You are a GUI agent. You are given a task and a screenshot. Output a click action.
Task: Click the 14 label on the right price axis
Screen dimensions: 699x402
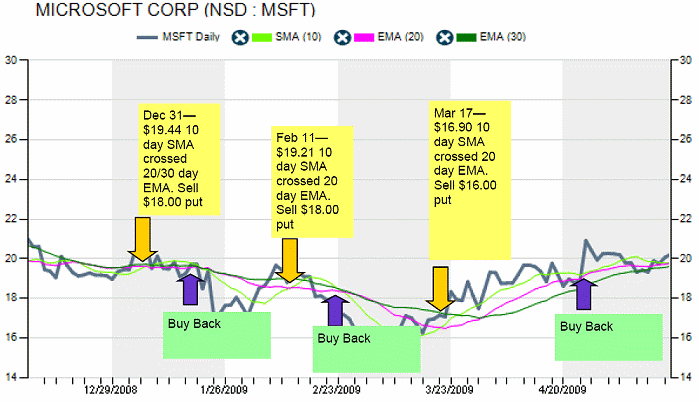point(686,377)
